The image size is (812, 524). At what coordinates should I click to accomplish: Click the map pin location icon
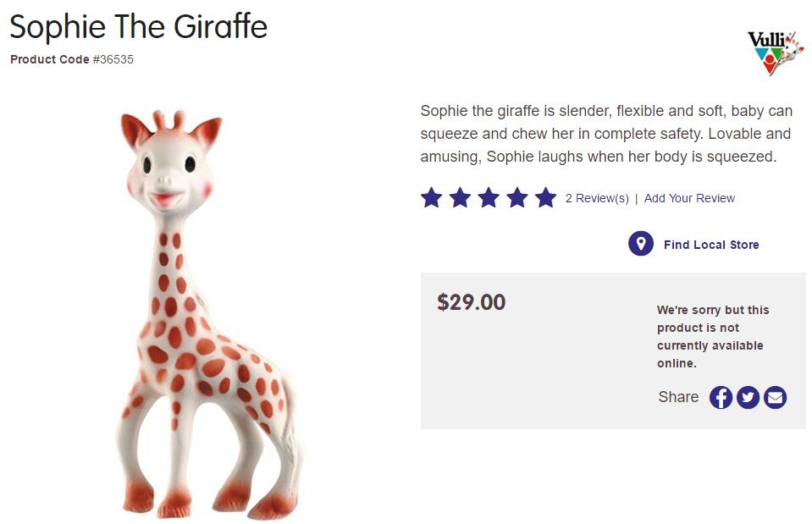point(641,244)
